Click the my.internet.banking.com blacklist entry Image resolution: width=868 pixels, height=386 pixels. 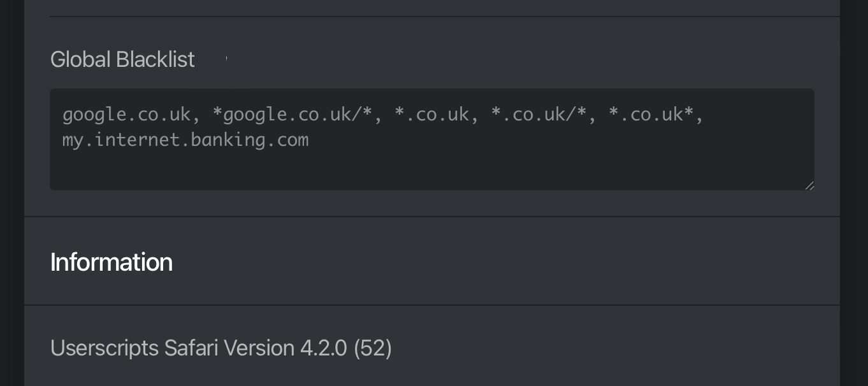[185, 139]
